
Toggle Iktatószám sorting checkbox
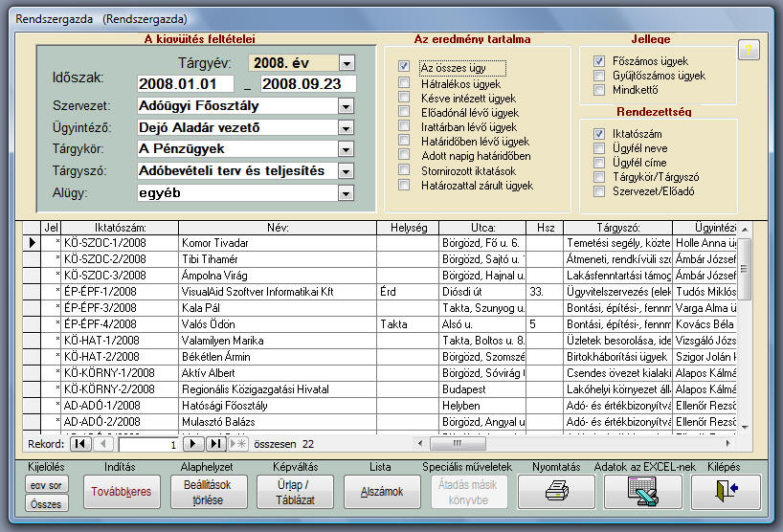coord(599,134)
